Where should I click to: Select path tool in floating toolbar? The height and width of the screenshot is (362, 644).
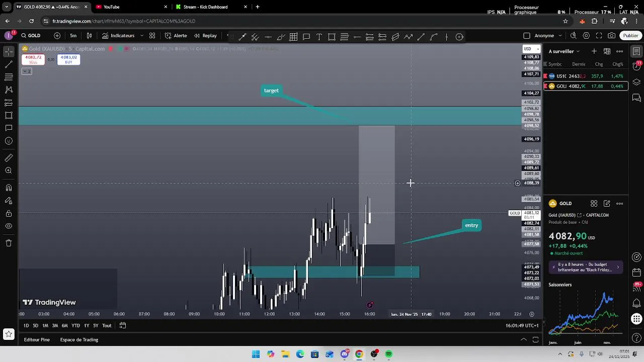click(408, 37)
